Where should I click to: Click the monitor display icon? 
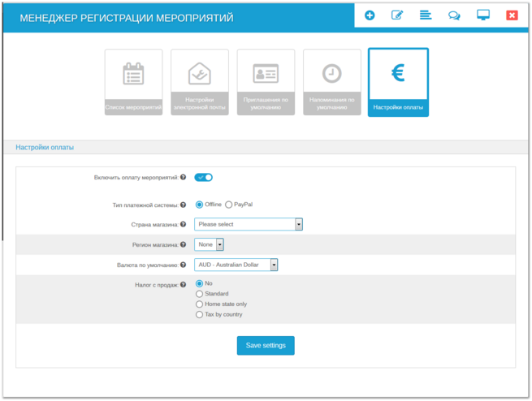tap(483, 15)
